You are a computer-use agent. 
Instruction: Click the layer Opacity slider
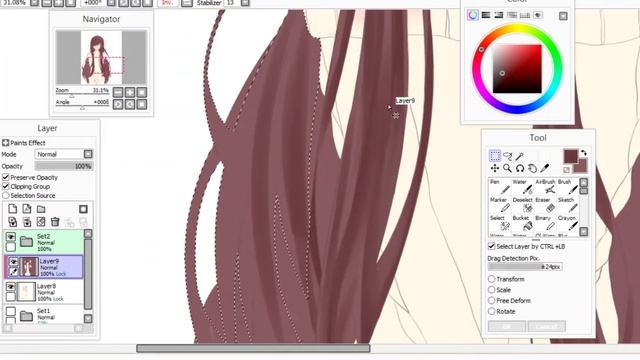[x=64, y=166]
